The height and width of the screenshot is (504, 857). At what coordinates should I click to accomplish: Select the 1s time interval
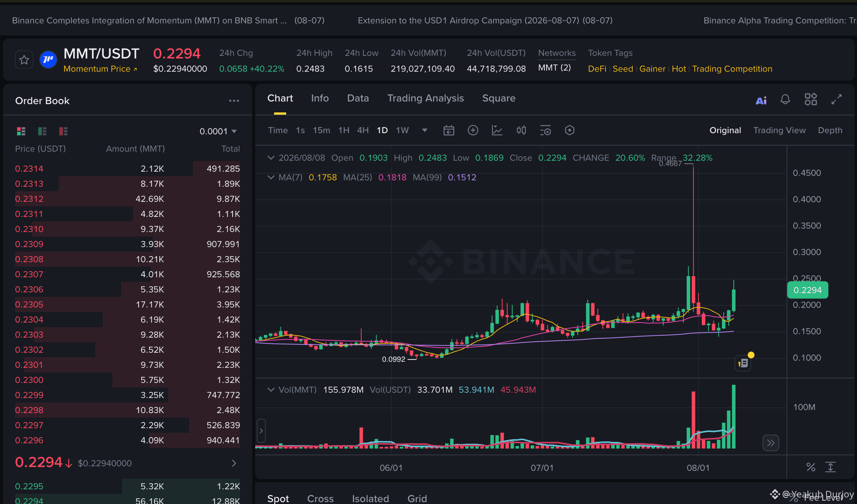pyautogui.click(x=301, y=131)
